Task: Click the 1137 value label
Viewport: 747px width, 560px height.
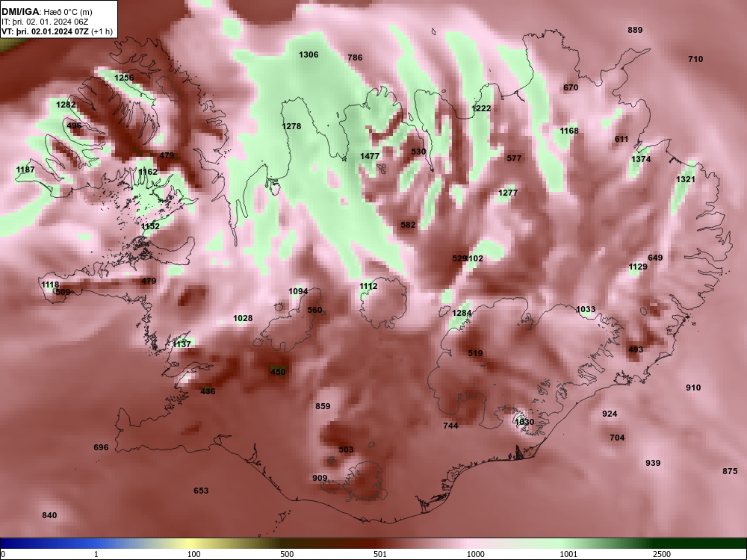Action: click(x=182, y=343)
